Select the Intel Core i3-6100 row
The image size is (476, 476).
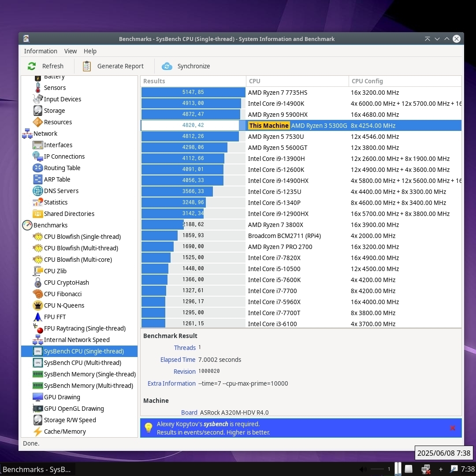tap(301, 324)
